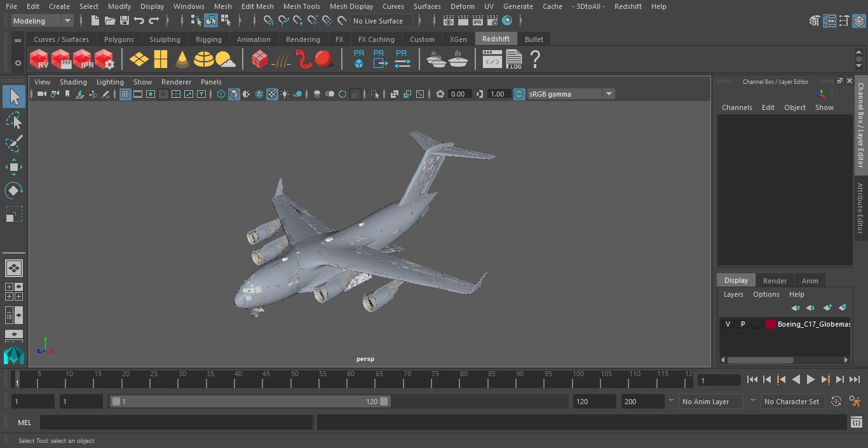Open the Modeling menu set dropdown
868x448 pixels.
43,21
